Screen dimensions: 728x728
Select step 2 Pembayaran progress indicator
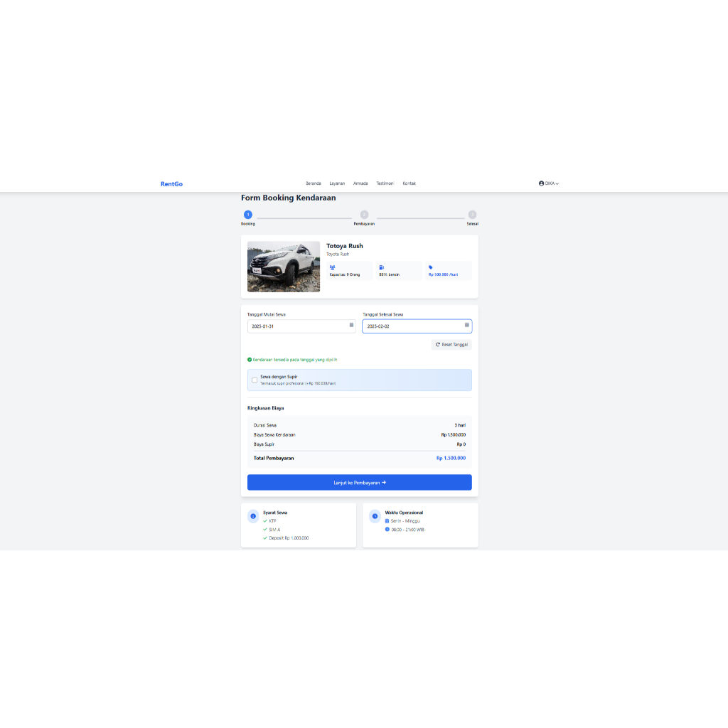point(364,215)
